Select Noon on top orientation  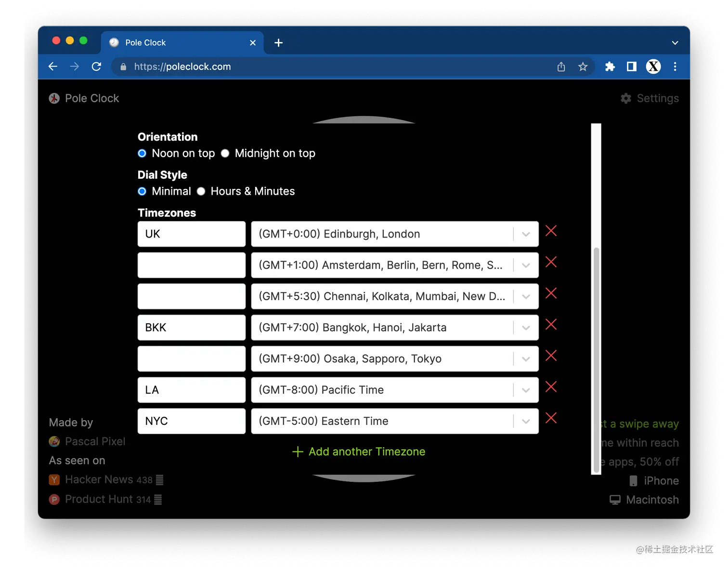click(142, 153)
